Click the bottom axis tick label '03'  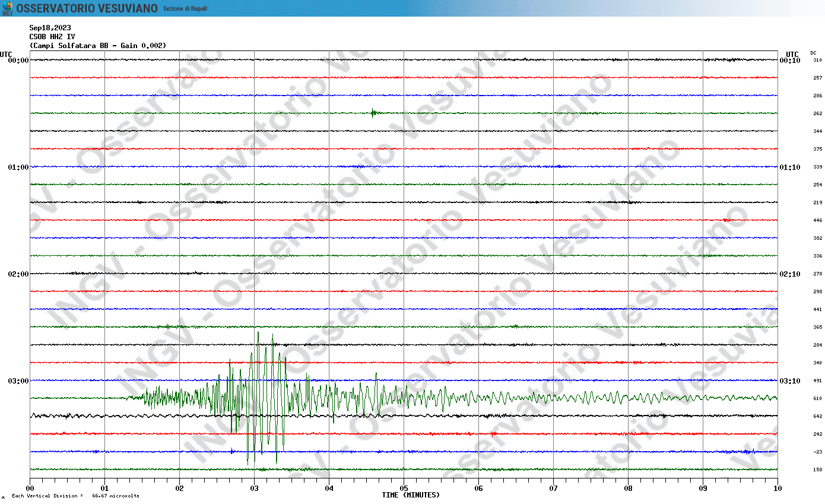click(x=254, y=489)
